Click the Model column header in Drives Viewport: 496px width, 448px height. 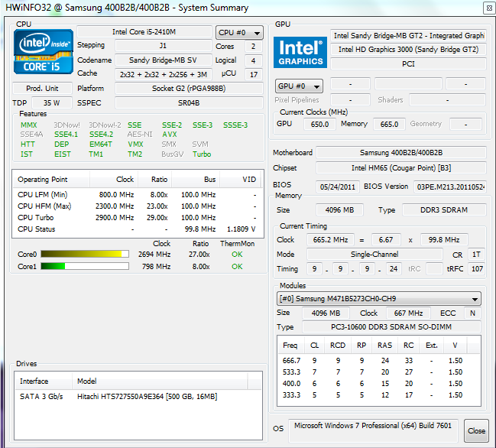tap(160, 381)
